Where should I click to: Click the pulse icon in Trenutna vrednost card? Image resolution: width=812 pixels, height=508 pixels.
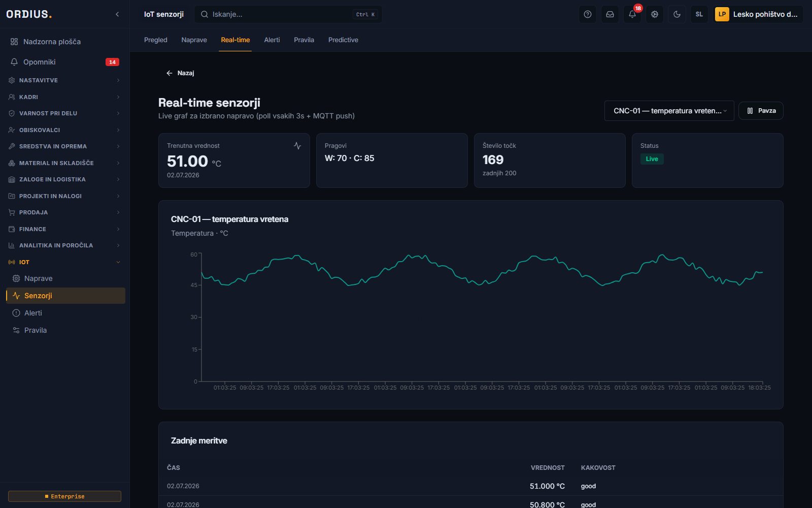pos(297,146)
